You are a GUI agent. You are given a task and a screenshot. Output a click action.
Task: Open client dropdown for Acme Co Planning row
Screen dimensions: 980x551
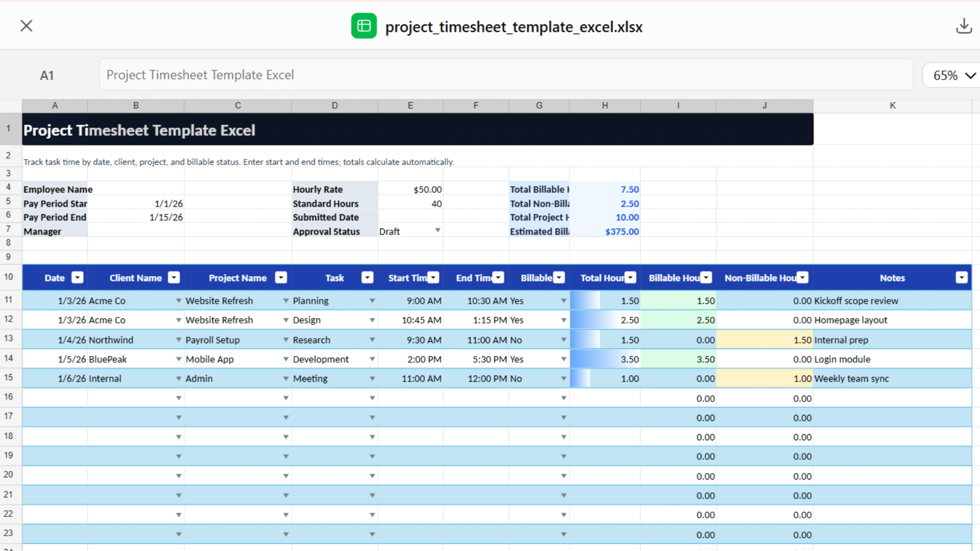tap(179, 300)
